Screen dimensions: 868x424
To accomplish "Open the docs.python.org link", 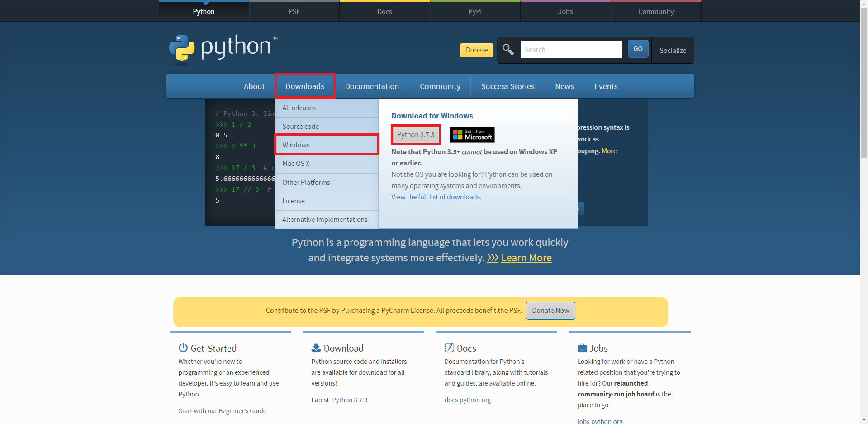I will (x=468, y=400).
